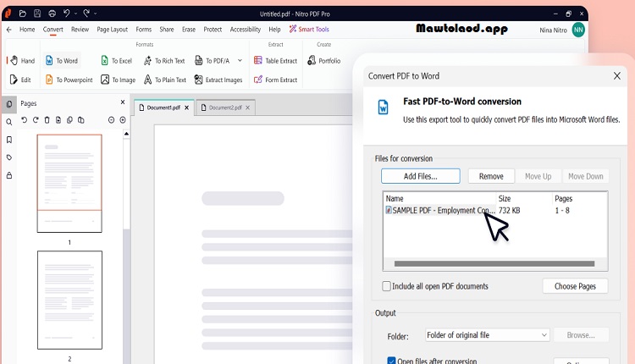This screenshot has height=364, width=635.
Task: Open the Page Layout ribbon tab
Action: coord(112,30)
